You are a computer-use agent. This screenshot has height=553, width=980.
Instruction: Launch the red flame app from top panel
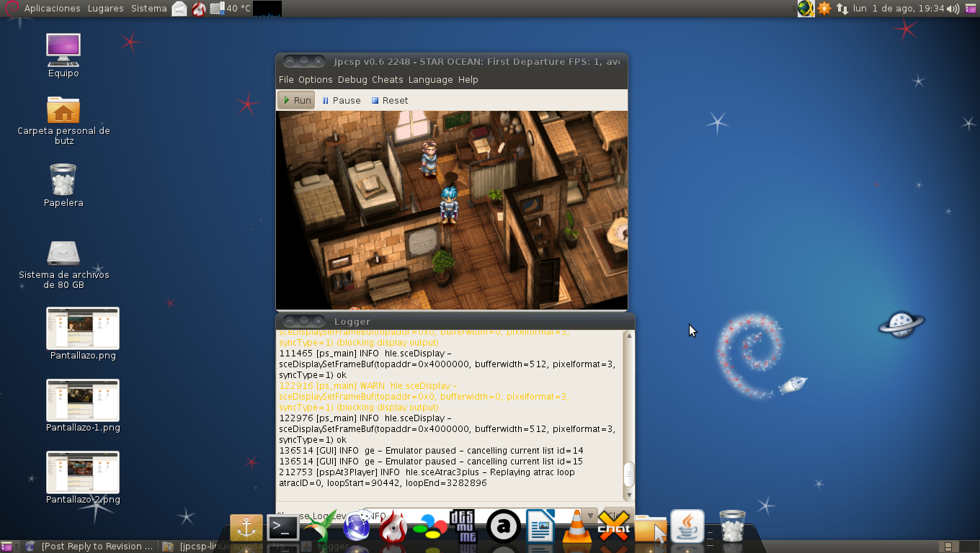click(x=199, y=9)
